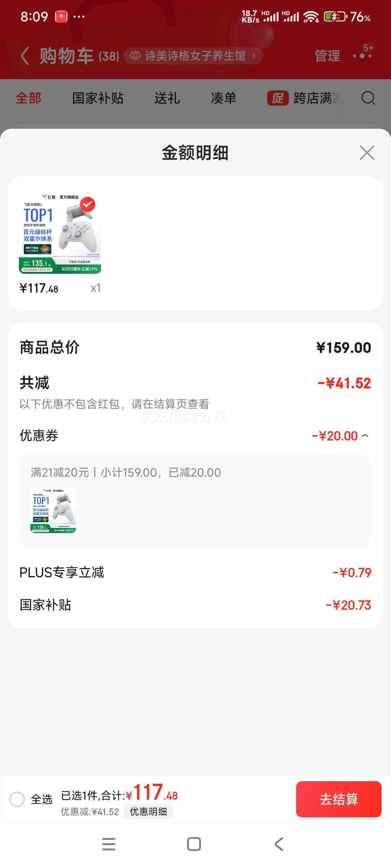Open the controller thumbnail under coupon
The height and width of the screenshot is (868, 391).
coord(53,510)
